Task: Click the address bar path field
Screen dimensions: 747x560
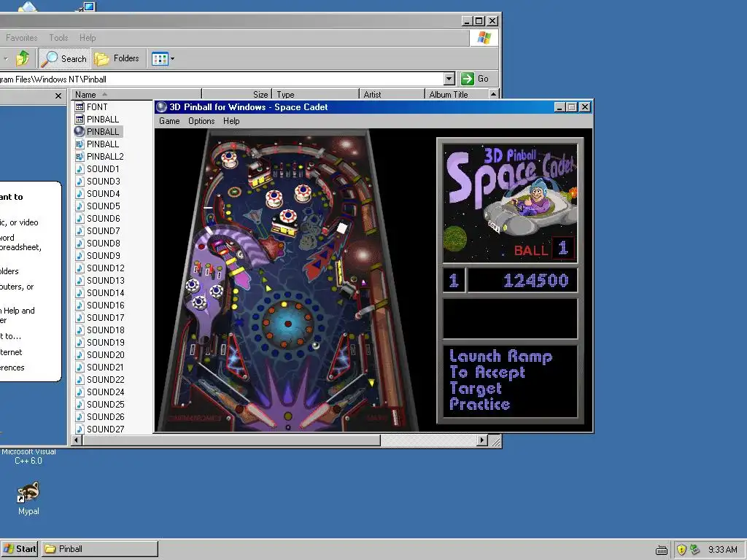Action: (x=222, y=79)
